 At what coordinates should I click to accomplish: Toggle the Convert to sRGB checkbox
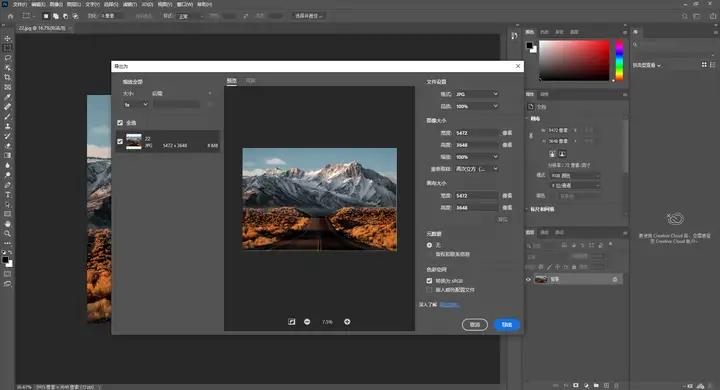click(429, 281)
